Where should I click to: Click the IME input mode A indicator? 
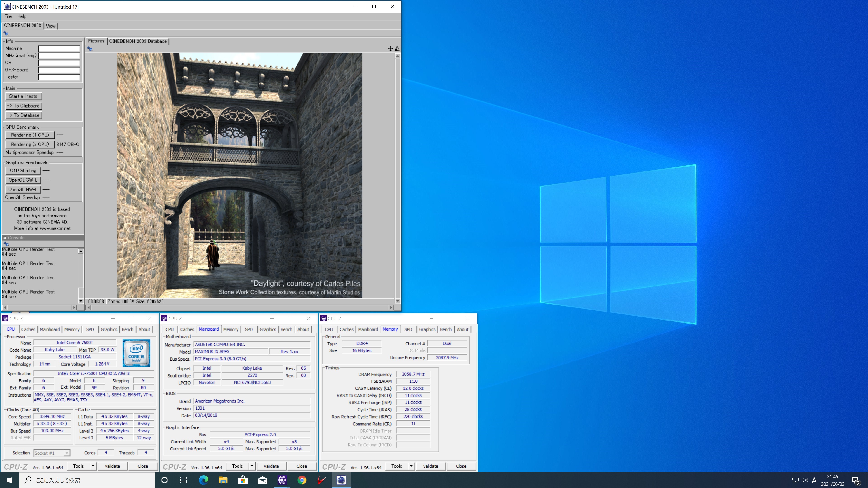pyautogui.click(x=814, y=480)
